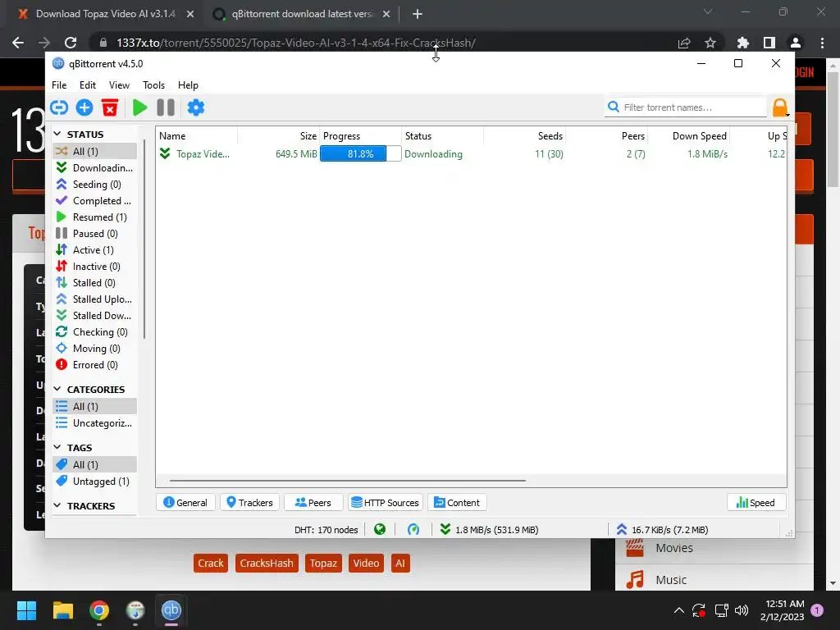Switch to the HTTP Sources tab
Screen dimensions: 840x630
point(386,503)
